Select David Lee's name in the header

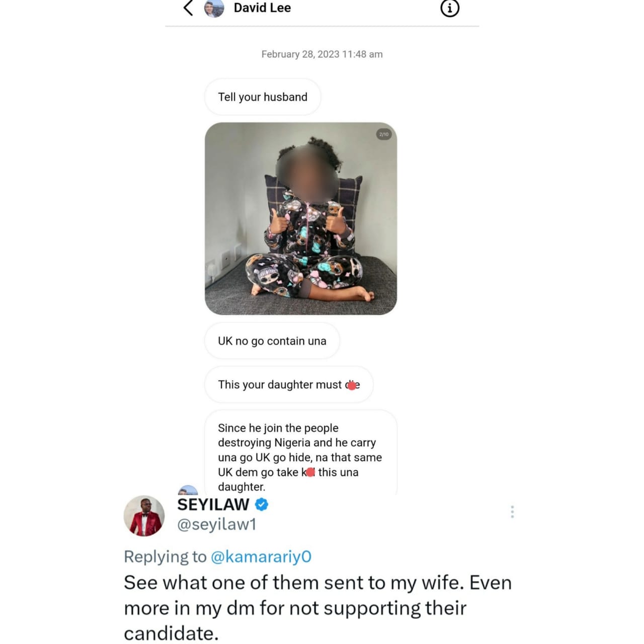tap(262, 8)
